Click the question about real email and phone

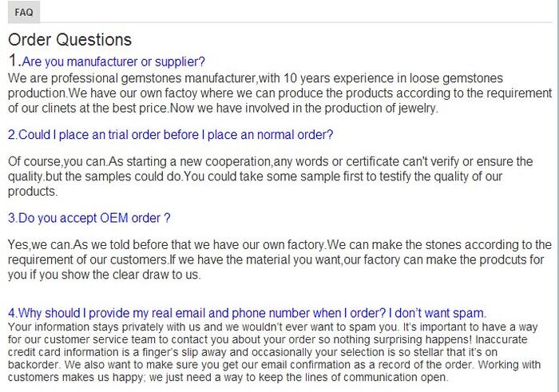247,313
